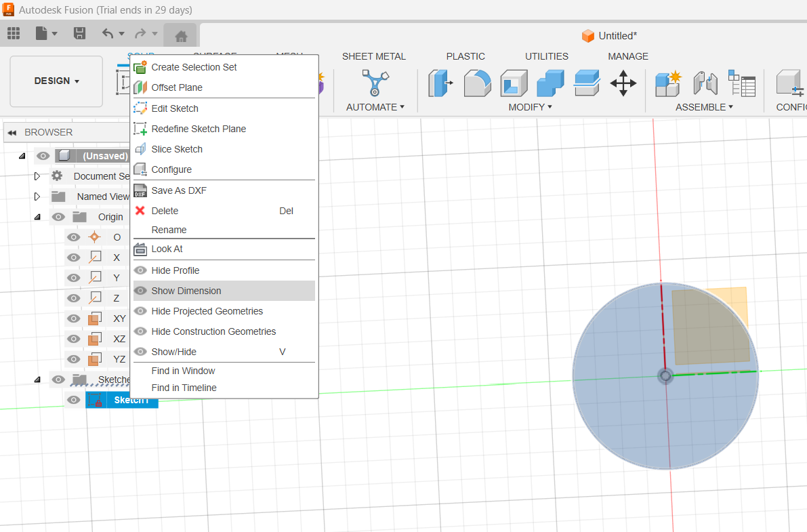Choose Hide Projected Geometries
807x532 pixels.
point(224,311)
